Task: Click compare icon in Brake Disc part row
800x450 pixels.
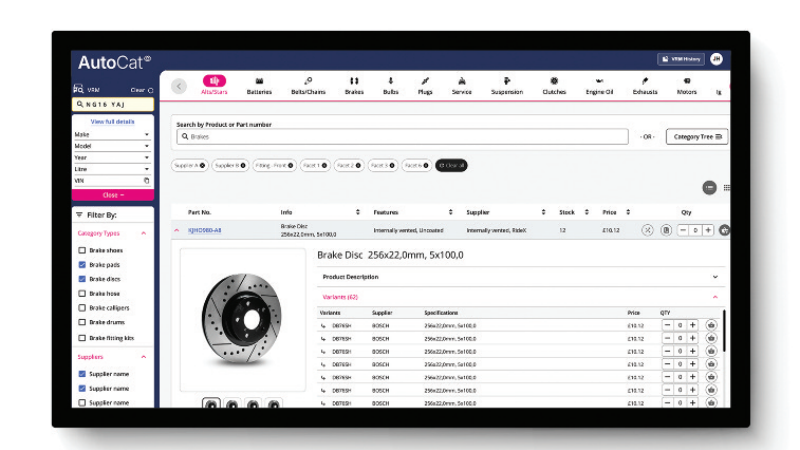Action: (x=647, y=230)
